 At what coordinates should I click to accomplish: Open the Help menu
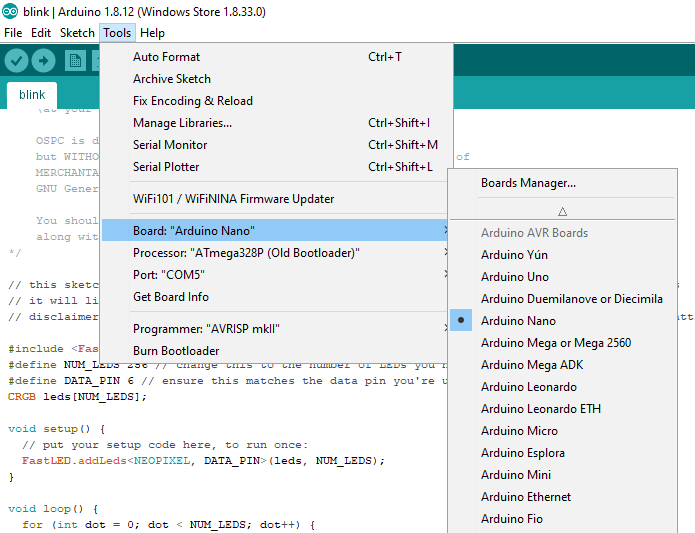(152, 33)
